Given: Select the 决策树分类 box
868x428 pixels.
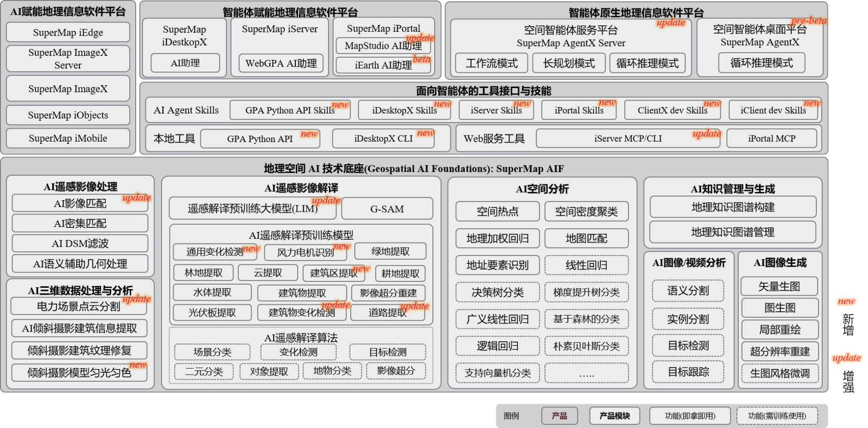Looking at the screenshot, I should (497, 292).
